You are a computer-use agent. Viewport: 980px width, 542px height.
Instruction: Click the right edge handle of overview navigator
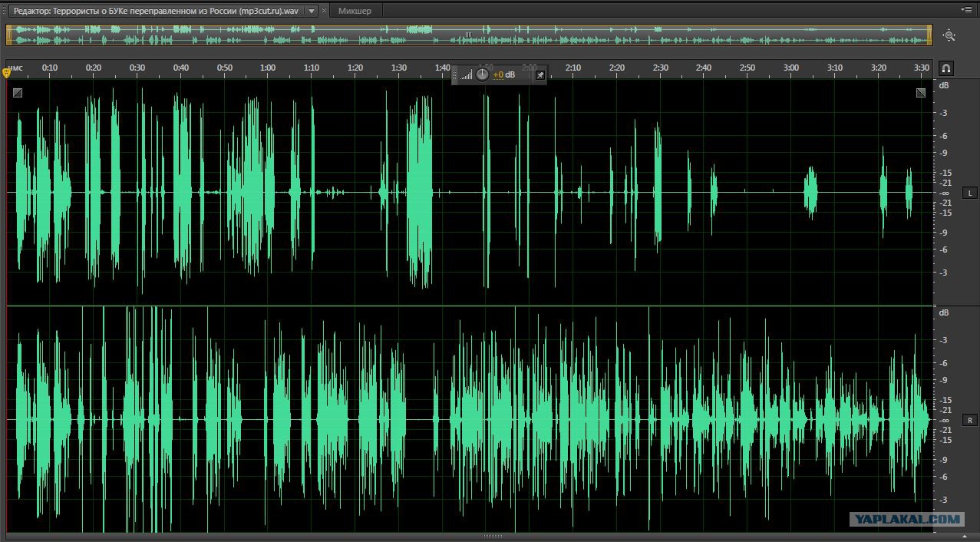(x=929, y=35)
